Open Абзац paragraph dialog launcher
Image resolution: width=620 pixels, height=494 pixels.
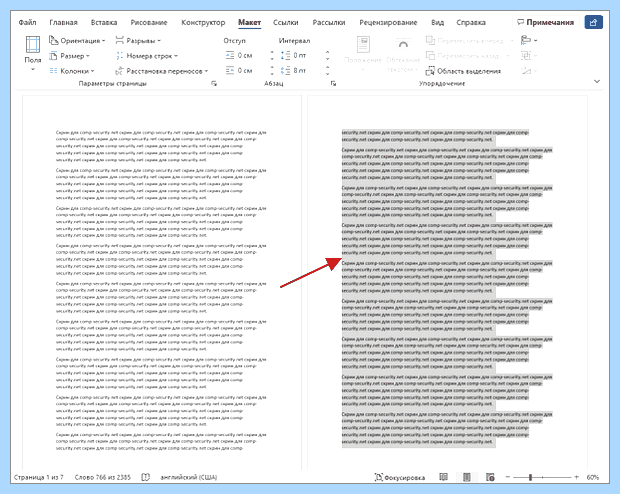coord(333,83)
